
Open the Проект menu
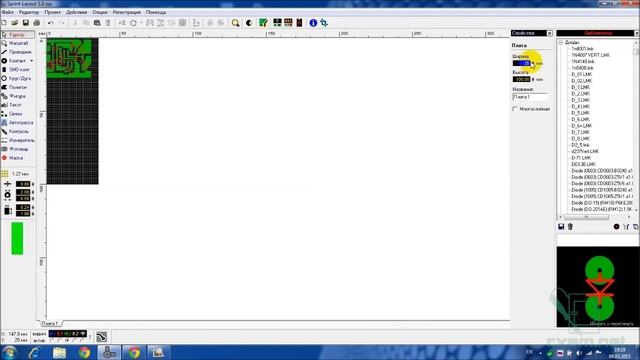pyautogui.click(x=53, y=12)
